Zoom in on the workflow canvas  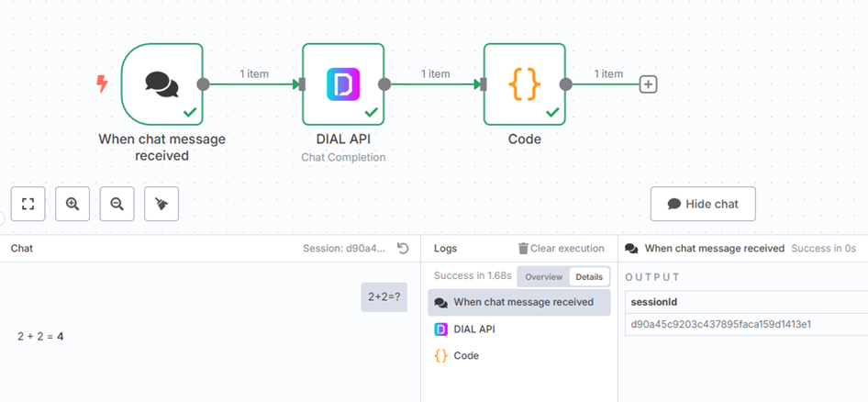coord(72,204)
